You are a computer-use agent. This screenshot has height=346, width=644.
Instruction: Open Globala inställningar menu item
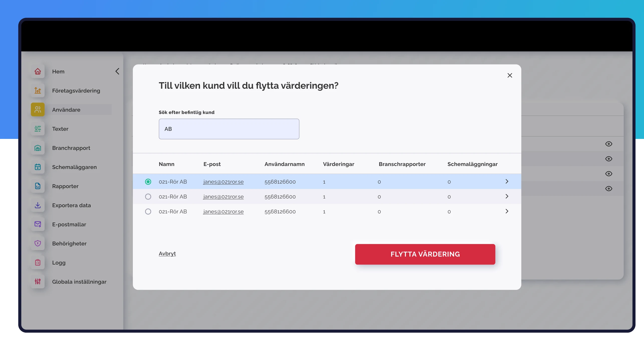pos(79,282)
